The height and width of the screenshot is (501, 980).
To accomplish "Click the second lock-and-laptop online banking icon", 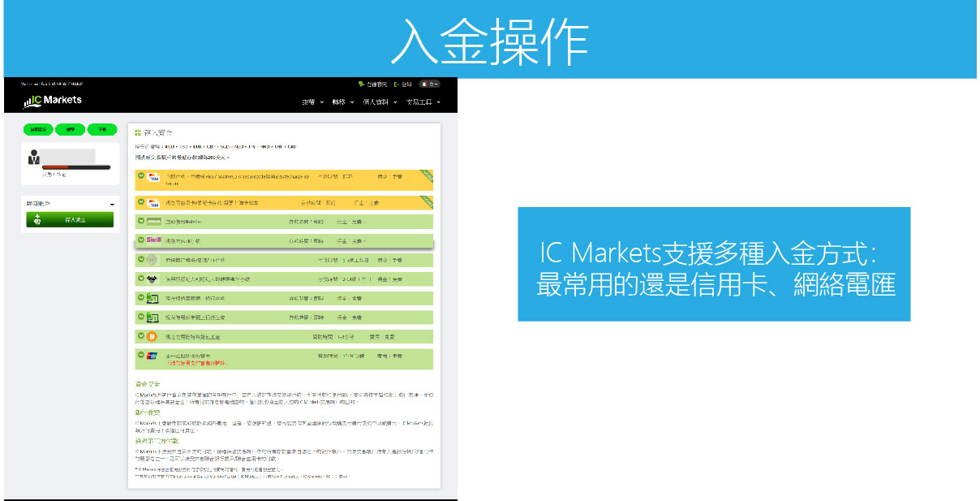I will point(152,317).
